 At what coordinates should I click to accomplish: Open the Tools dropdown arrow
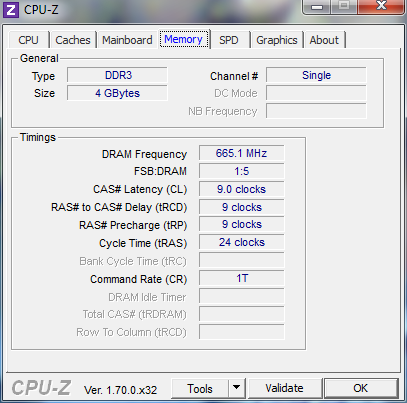click(x=237, y=388)
